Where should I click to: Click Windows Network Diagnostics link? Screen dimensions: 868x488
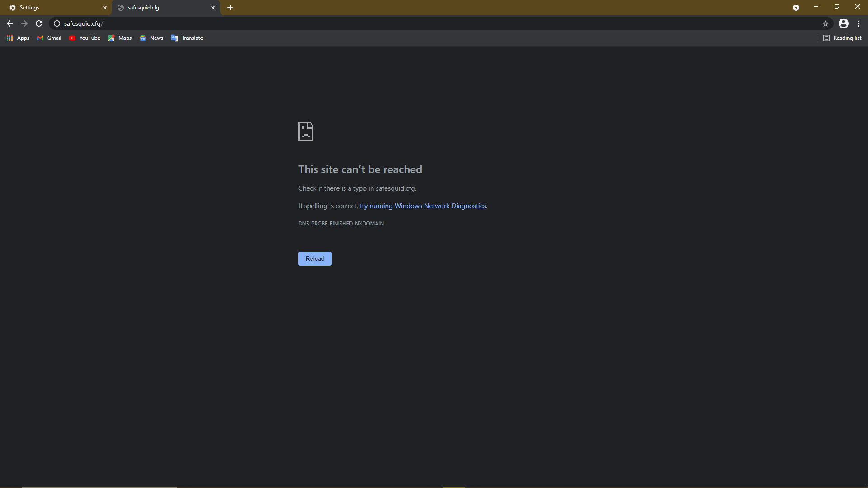[x=423, y=206]
